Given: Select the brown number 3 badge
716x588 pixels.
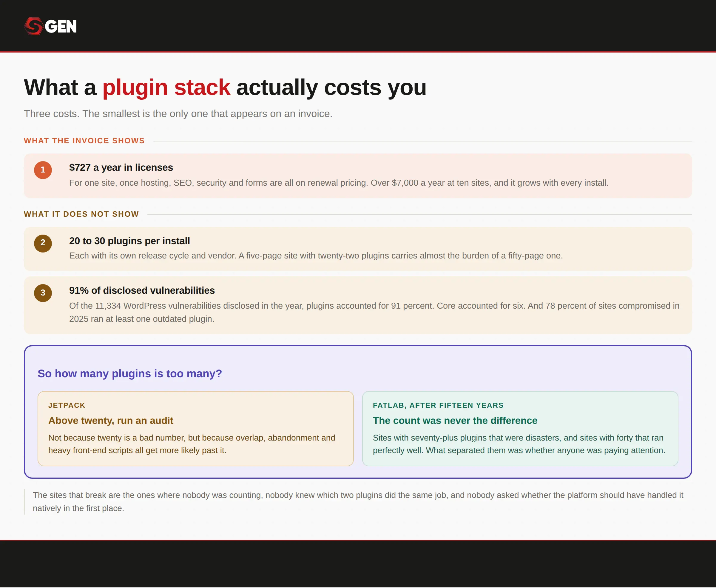Looking at the screenshot, I should [43, 293].
